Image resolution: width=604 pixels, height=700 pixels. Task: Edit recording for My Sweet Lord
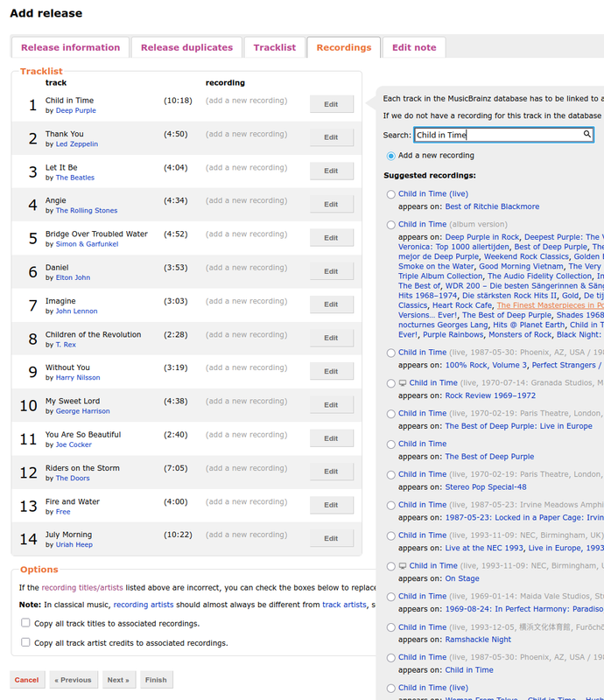[x=332, y=404]
